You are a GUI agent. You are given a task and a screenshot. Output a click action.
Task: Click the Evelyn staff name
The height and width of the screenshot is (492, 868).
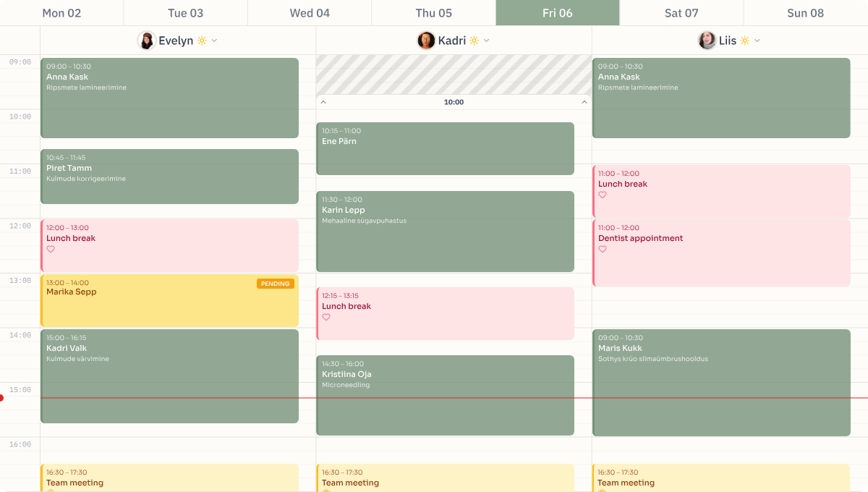click(176, 41)
